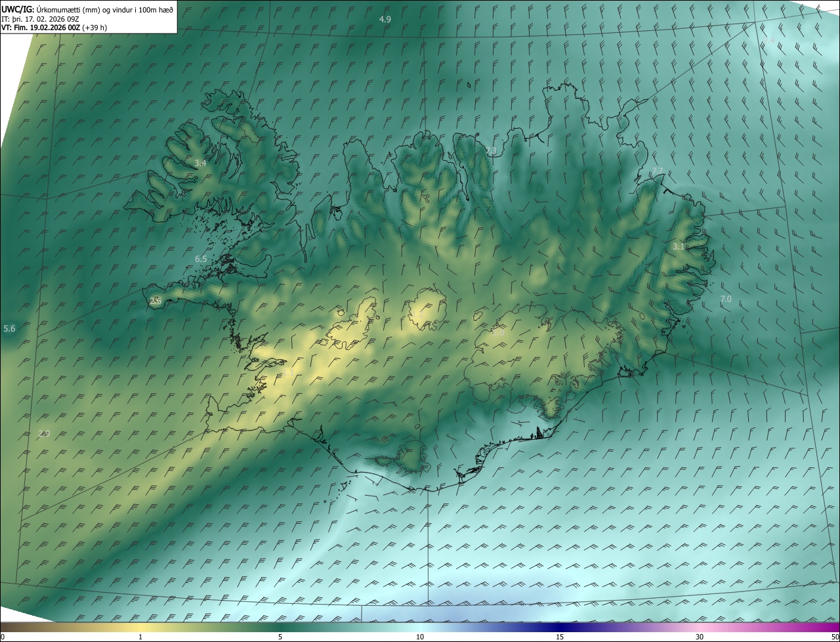Click the 2.6 value on the Snæfellsnes tip
The height and width of the screenshot is (642, 840).
[156, 301]
